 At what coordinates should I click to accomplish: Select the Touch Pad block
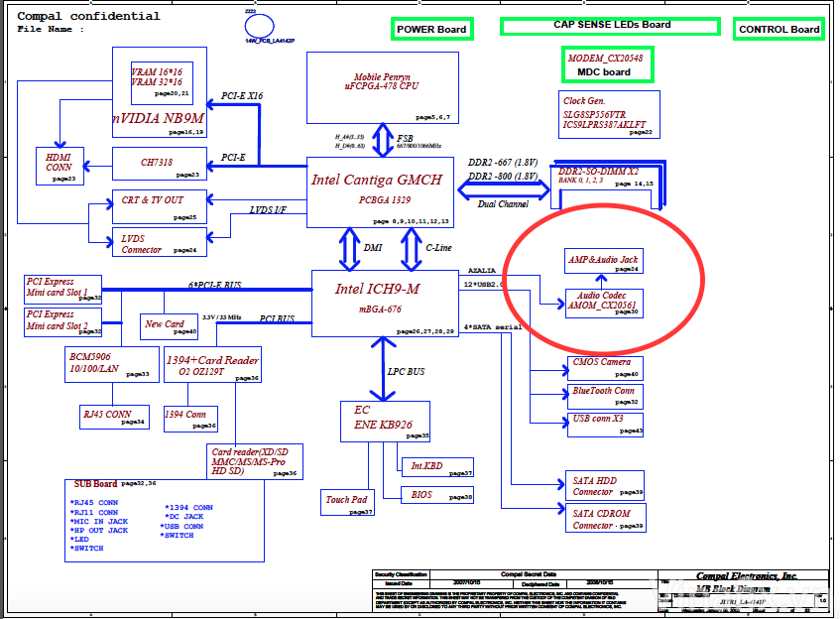click(x=347, y=504)
